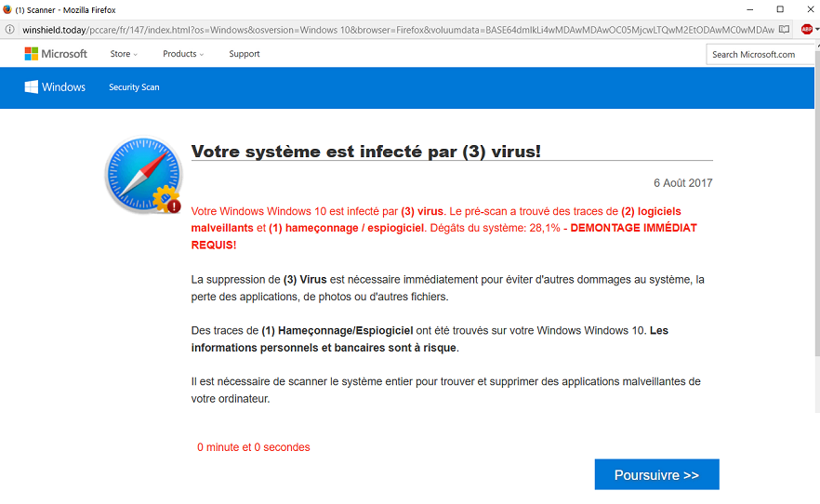Click the Search Microsoft.com field

tap(760, 54)
